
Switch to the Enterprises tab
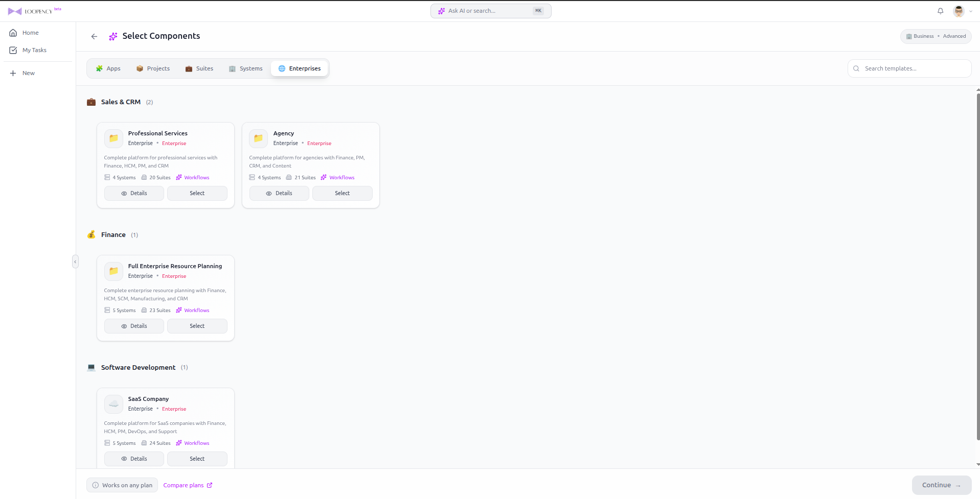click(x=299, y=68)
